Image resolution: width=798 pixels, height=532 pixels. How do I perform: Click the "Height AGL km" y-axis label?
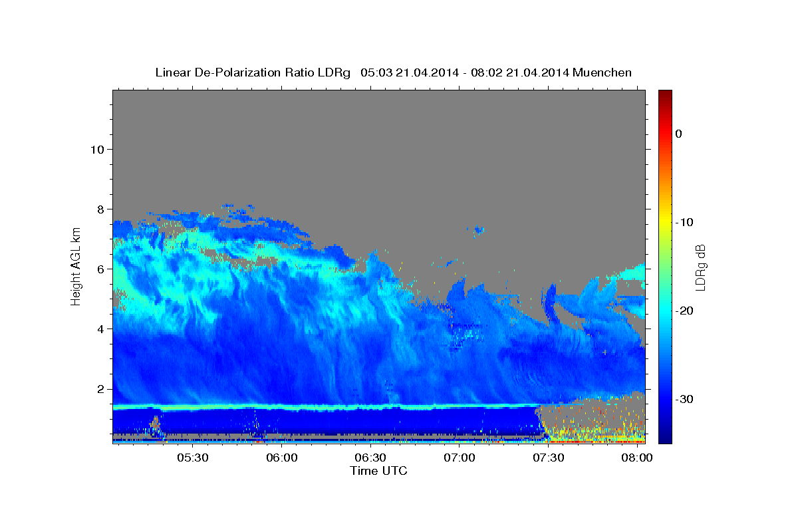(76, 266)
